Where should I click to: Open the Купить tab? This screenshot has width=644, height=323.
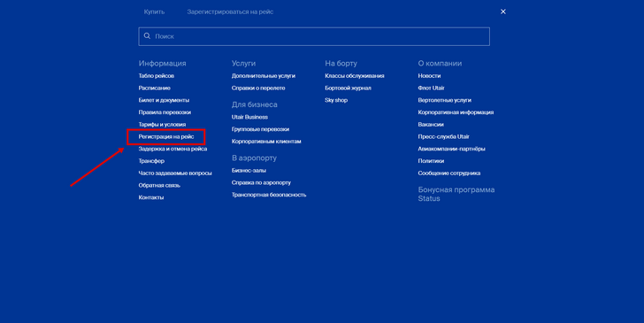click(x=155, y=12)
